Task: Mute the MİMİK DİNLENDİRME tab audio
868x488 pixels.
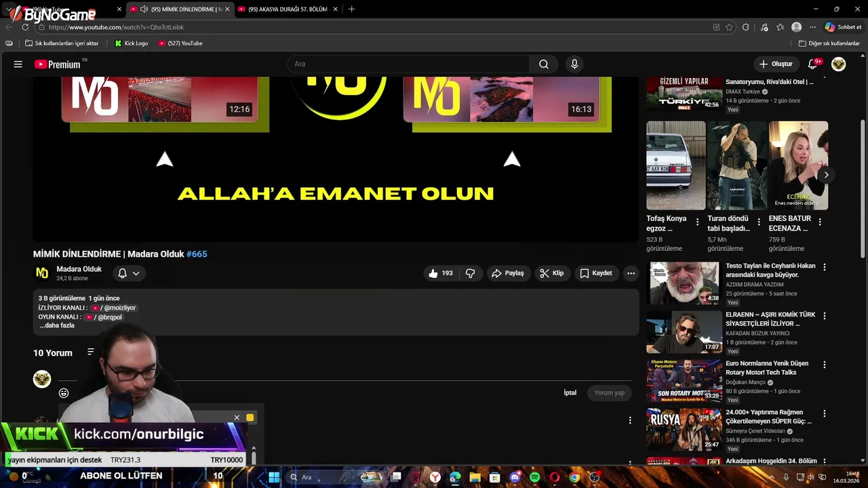Action: point(144,9)
